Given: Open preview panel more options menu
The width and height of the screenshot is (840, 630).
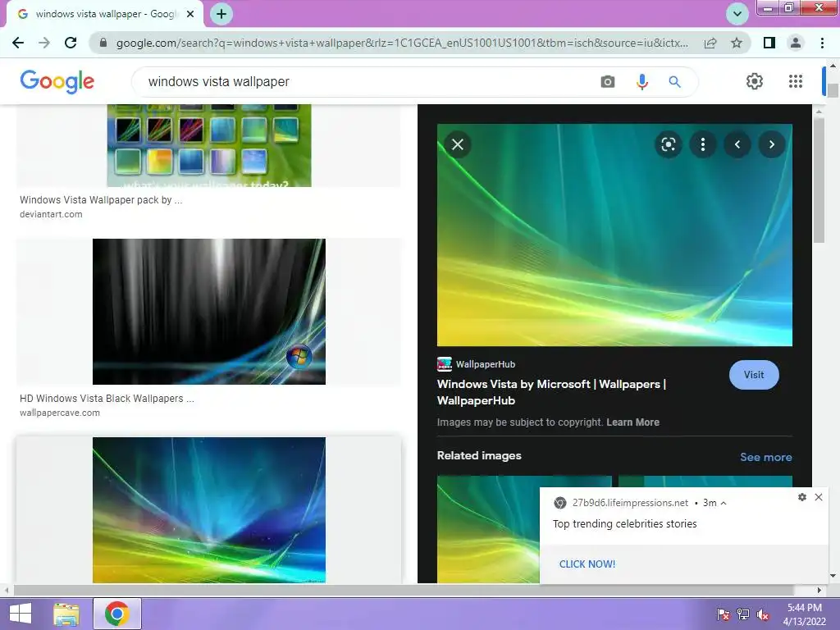Looking at the screenshot, I should pos(703,144).
